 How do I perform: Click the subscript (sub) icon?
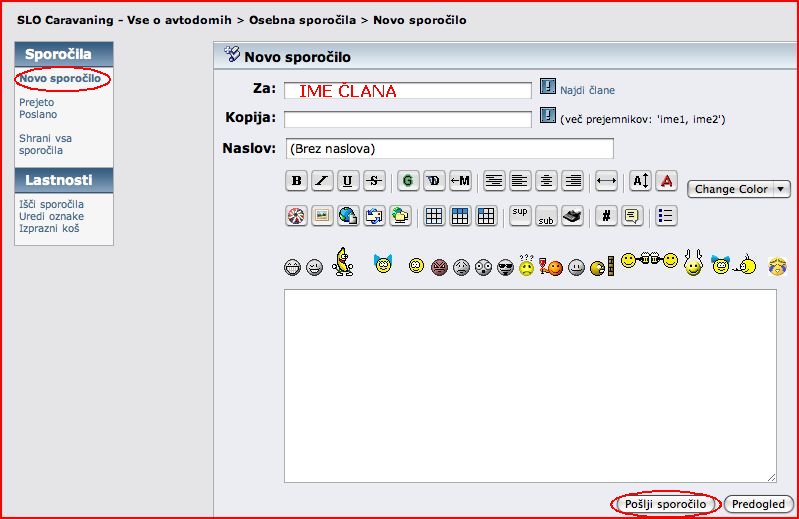[546, 216]
